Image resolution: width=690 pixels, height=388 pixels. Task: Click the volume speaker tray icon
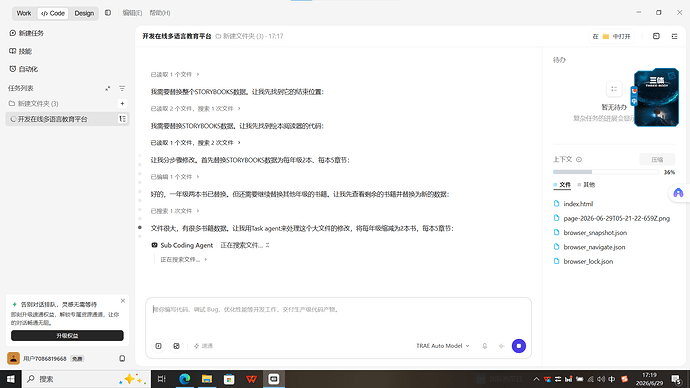pyautogui.click(x=601, y=379)
